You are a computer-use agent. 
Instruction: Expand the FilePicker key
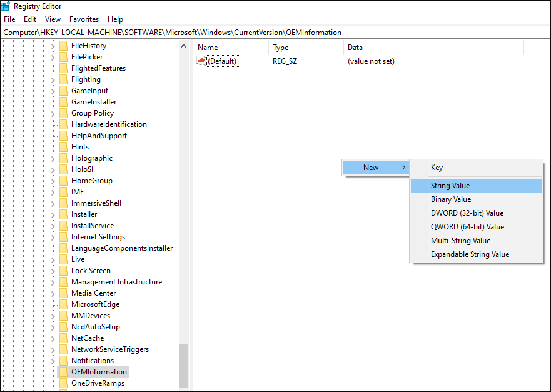tap(53, 58)
